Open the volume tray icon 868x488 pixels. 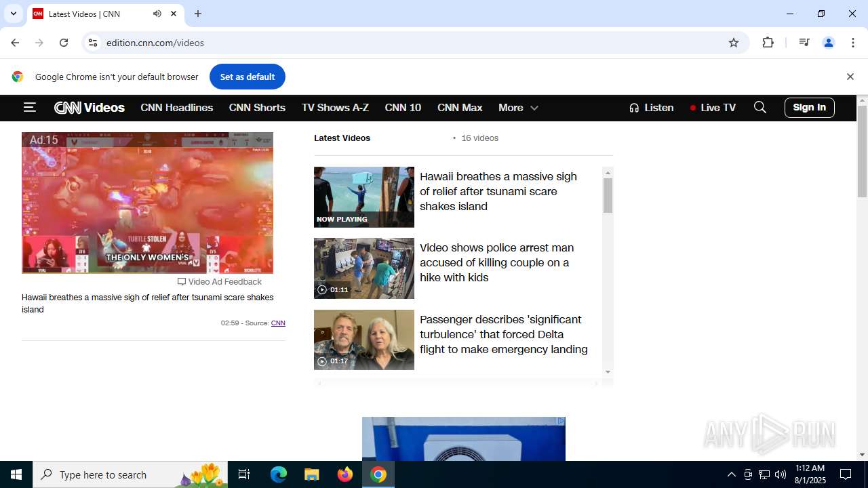[x=781, y=474]
